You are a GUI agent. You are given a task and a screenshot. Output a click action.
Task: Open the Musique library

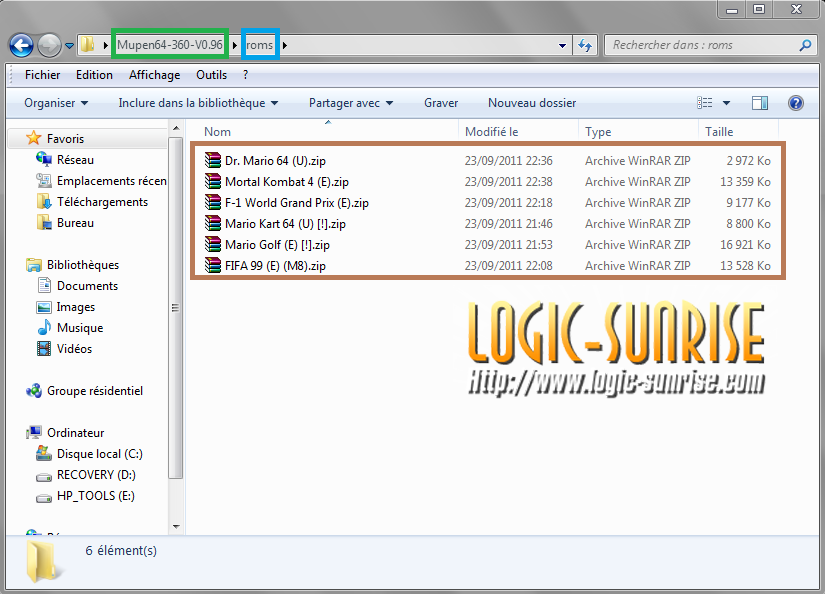[x=80, y=328]
